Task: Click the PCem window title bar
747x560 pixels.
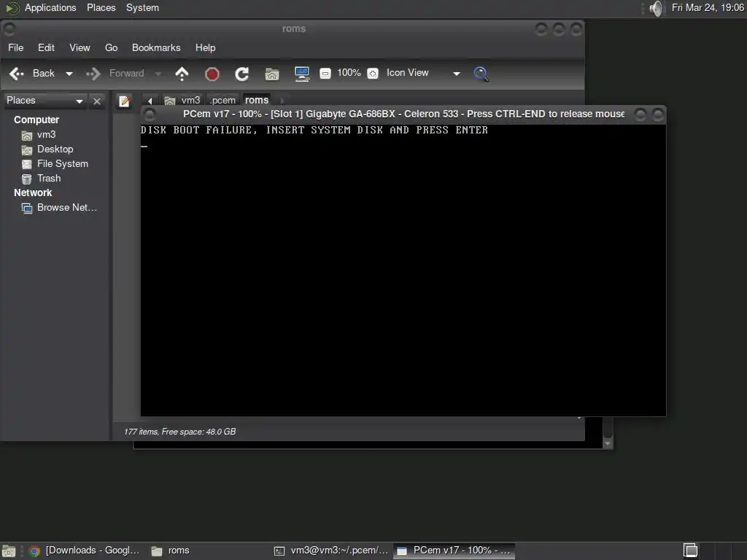Action: [x=403, y=114]
